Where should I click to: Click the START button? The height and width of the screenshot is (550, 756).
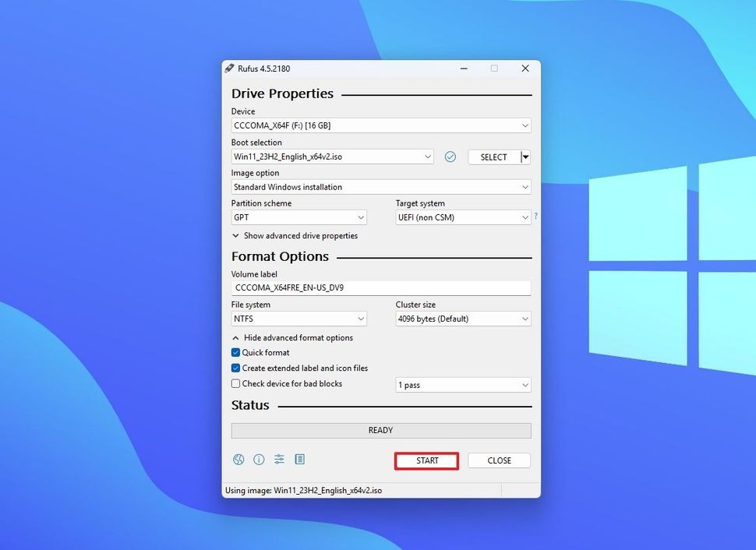tap(426, 460)
